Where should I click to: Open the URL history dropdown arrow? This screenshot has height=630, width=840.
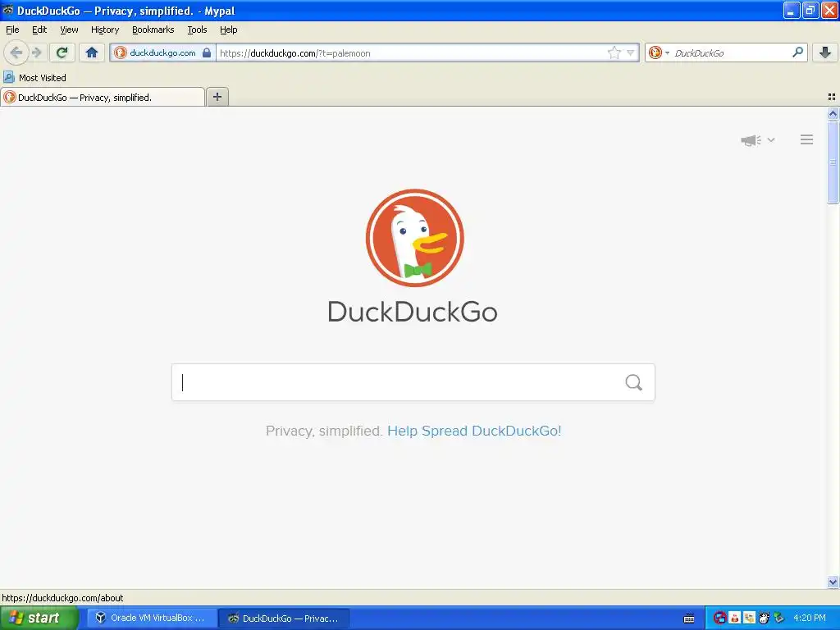tap(631, 52)
